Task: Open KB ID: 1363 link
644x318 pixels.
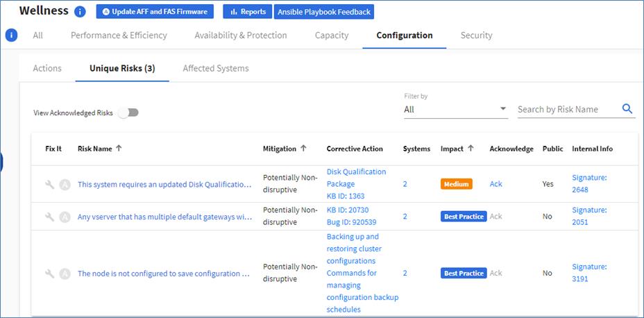Action: tap(346, 196)
